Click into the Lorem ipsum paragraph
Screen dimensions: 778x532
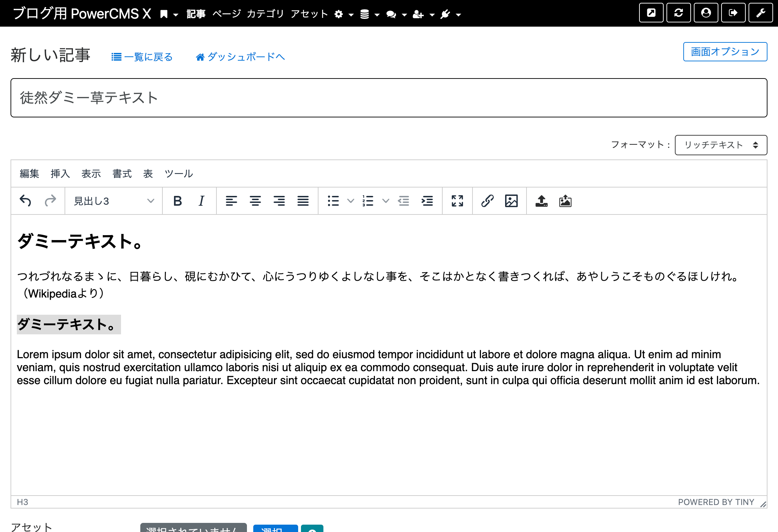[x=388, y=367]
